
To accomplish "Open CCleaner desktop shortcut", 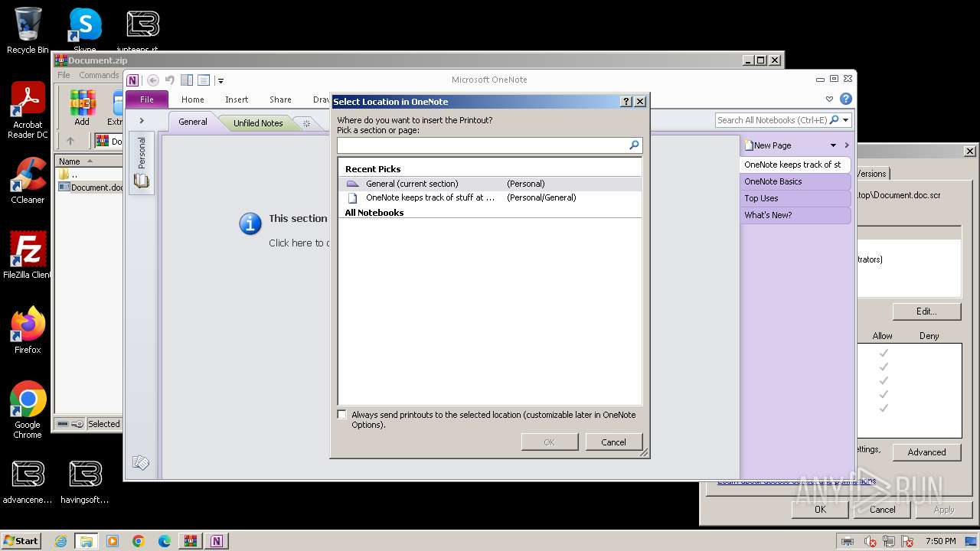I will point(28,181).
